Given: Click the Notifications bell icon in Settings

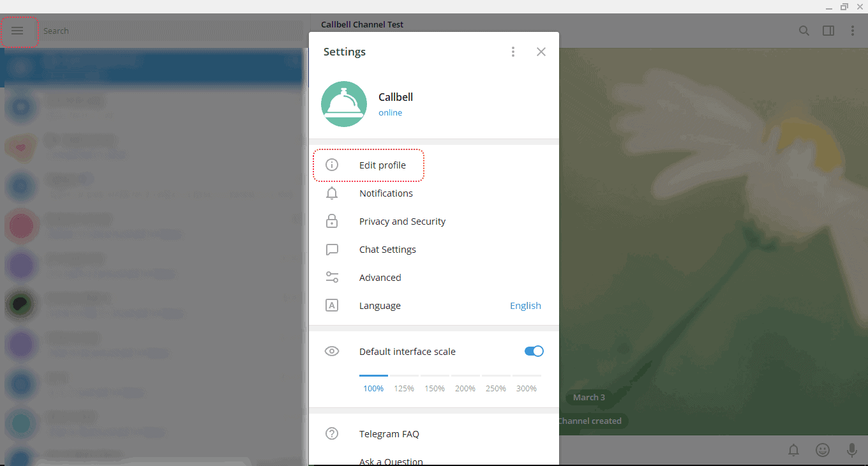Looking at the screenshot, I should [x=332, y=193].
